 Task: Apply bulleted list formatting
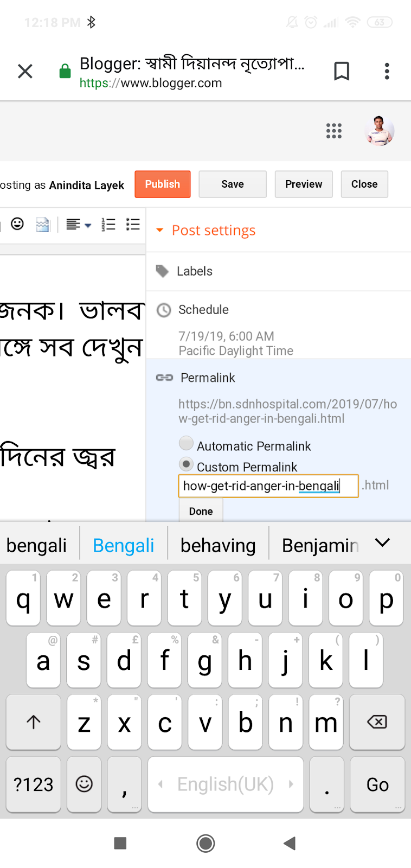click(133, 225)
